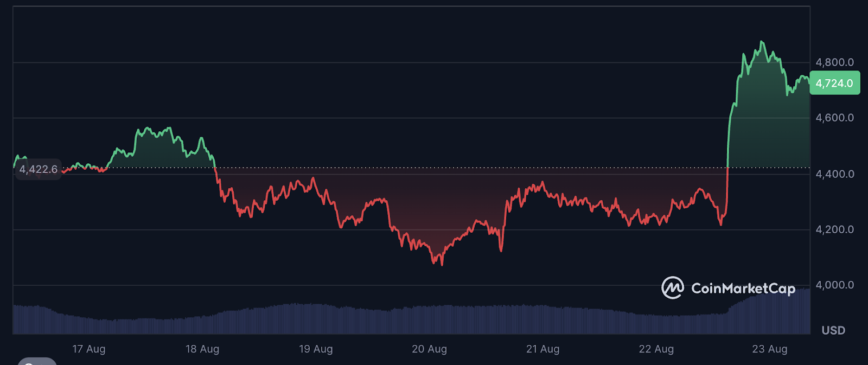
Task: Click the partially visible gray button at bottom-left
Action: tap(37, 361)
